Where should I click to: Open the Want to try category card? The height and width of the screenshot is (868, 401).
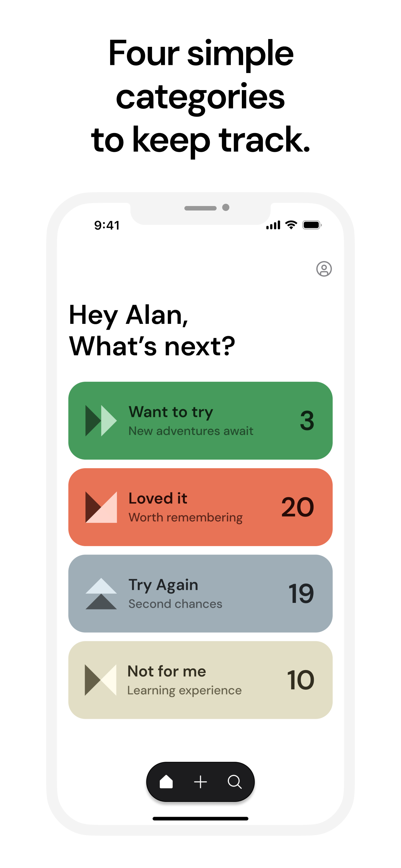(x=200, y=420)
